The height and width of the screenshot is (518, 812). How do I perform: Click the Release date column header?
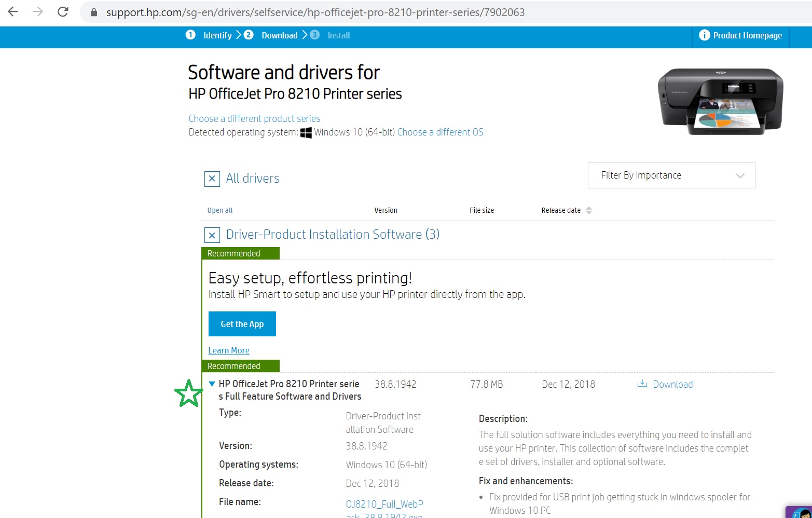click(x=561, y=210)
